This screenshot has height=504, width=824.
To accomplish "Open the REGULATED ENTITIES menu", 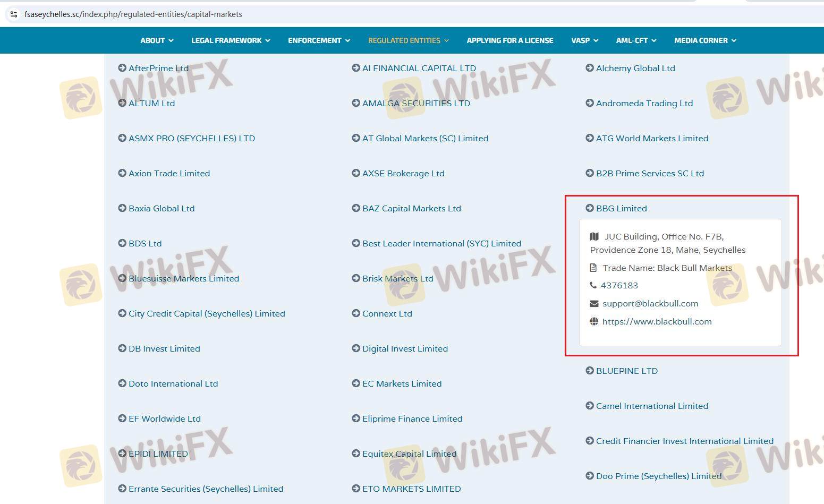I will (408, 40).
